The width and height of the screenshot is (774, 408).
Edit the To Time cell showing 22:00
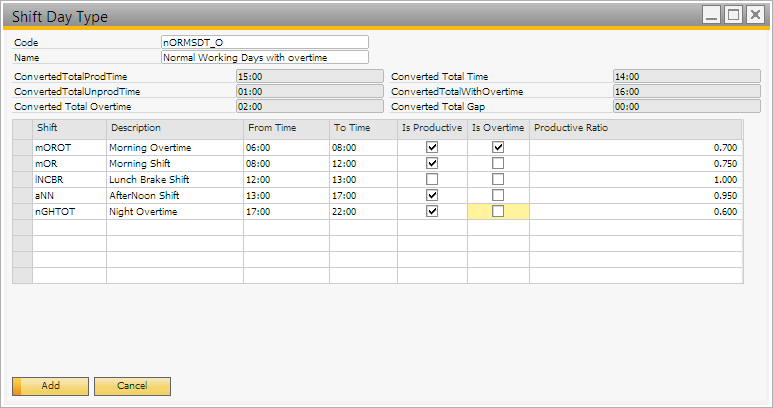pos(362,212)
